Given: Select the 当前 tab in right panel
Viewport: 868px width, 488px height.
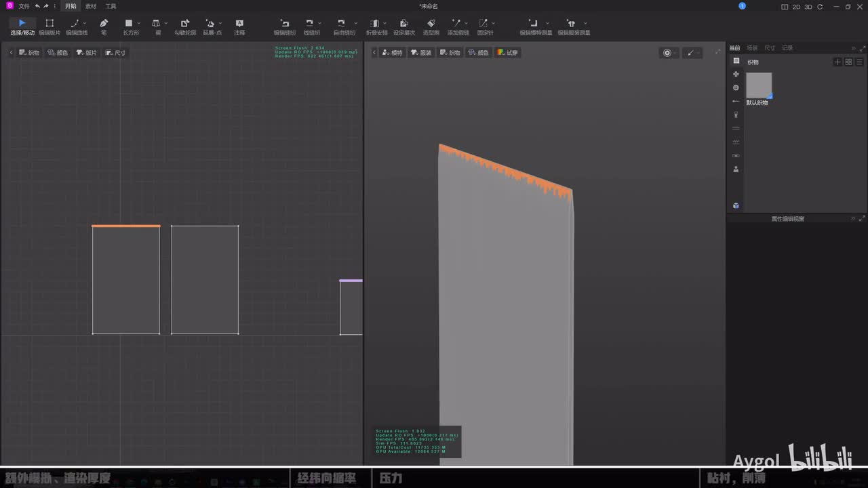Looking at the screenshot, I should (x=734, y=48).
